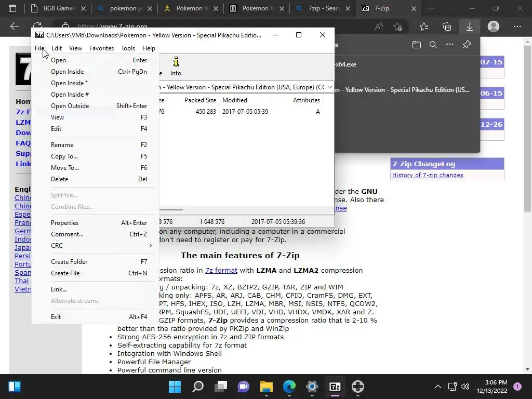This screenshot has height=399, width=532.
Task: Open Task View on taskbar
Action: [220, 387]
